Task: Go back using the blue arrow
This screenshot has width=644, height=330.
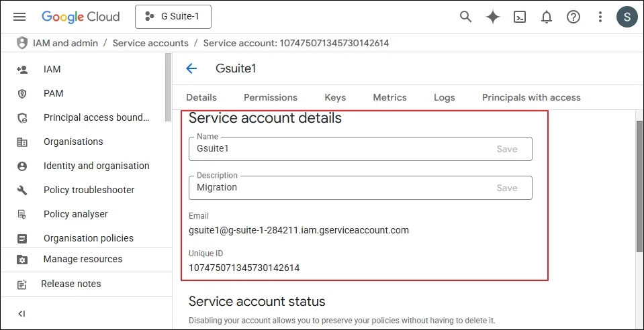Action: [191, 68]
